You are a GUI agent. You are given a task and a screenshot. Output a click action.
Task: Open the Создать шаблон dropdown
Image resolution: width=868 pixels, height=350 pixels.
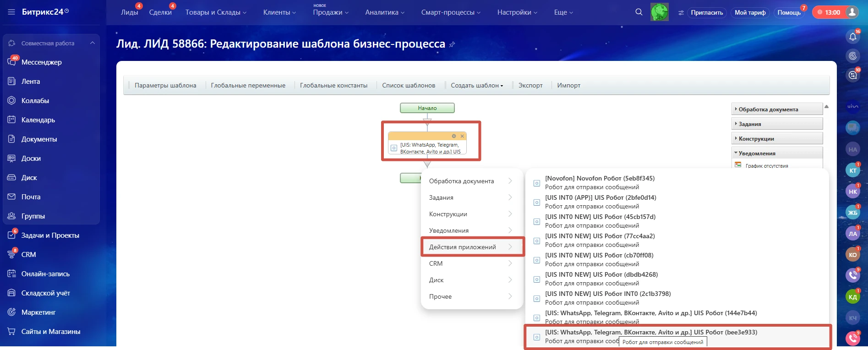pyautogui.click(x=476, y=85)
